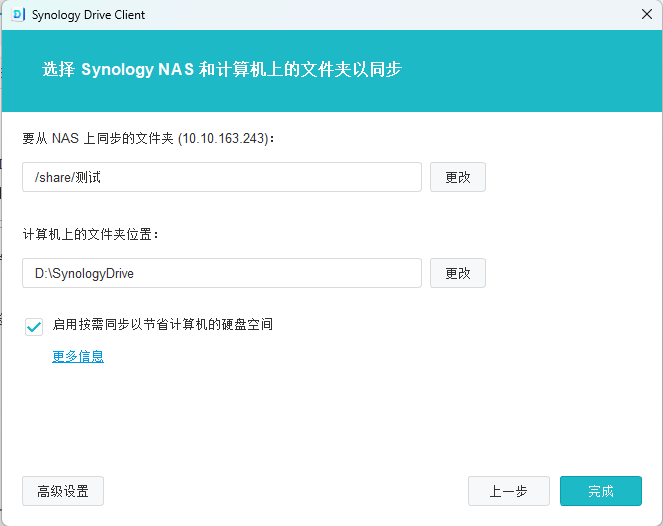Click the teal header heading text
Screen dimensions: 663x526
tap(222, 69)
